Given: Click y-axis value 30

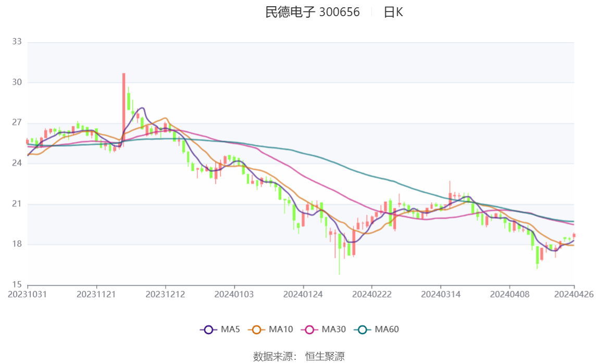Looking at the screenshot, I should [17, 82].
